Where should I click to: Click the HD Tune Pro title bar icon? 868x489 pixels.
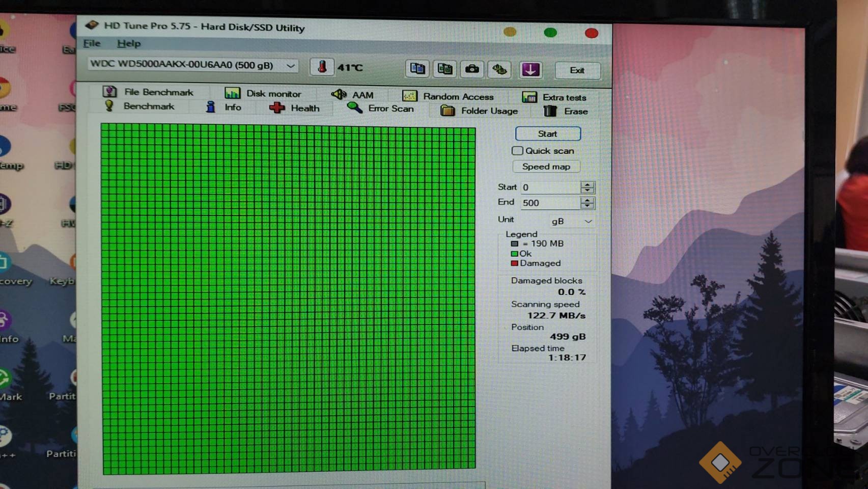92,24
